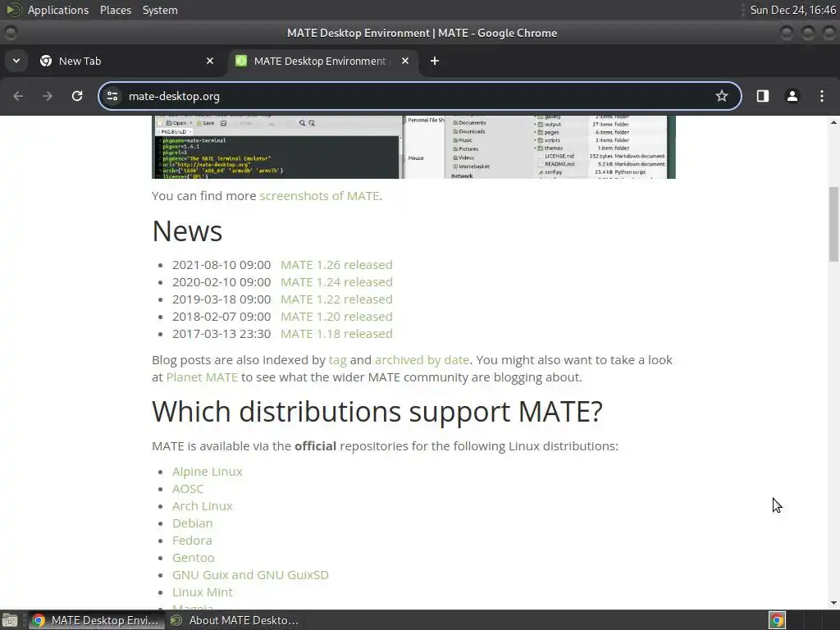Open MATE 1.26 released news link
The width and height of the screenshot is (840, 630).
336,265
